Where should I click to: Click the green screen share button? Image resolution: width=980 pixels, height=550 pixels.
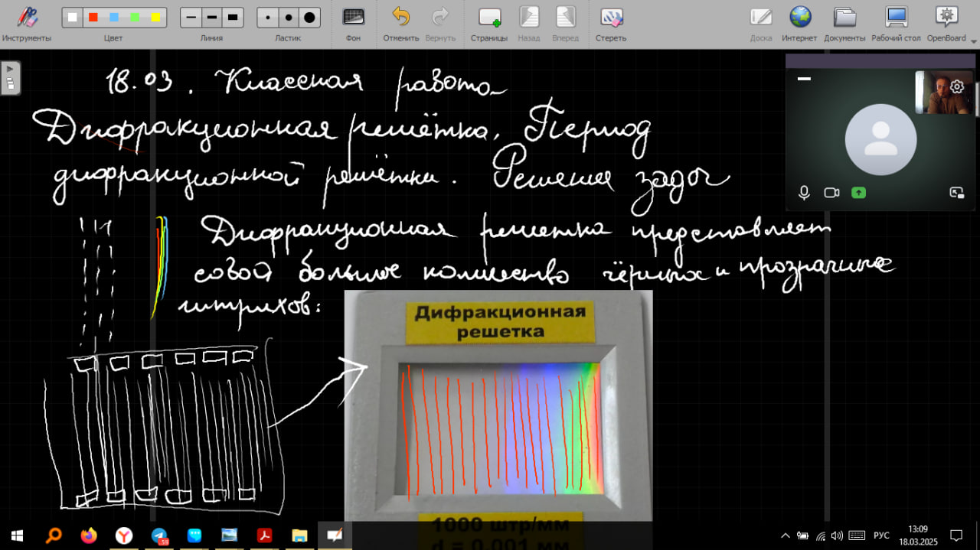[858, 193]
